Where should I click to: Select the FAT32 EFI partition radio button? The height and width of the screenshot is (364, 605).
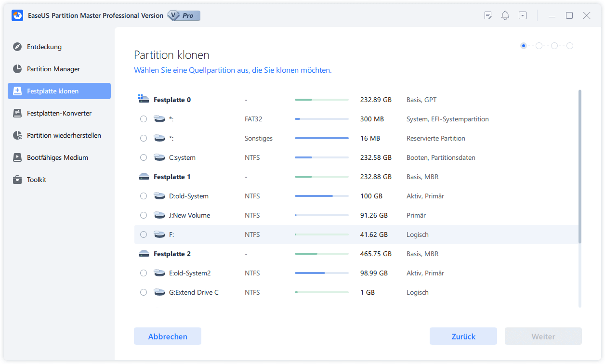pyautogui.click(x=144, y=119)
